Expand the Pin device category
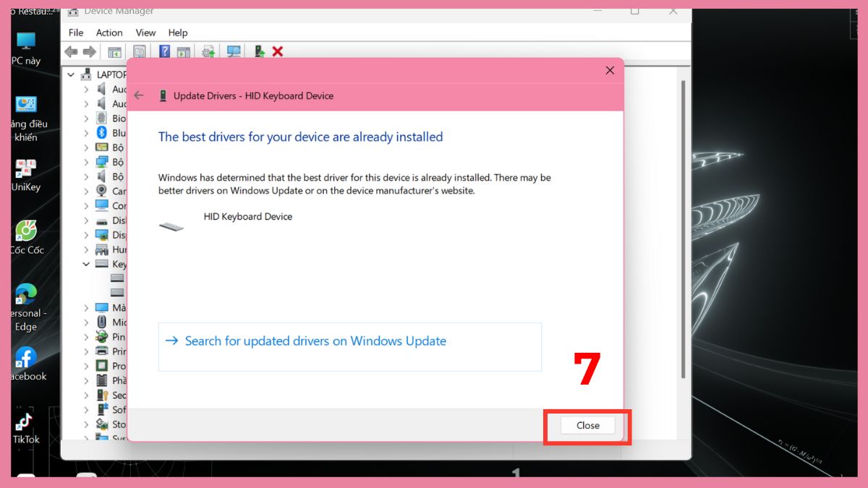Viewport: 868px width, 488px height. [85, 337]
